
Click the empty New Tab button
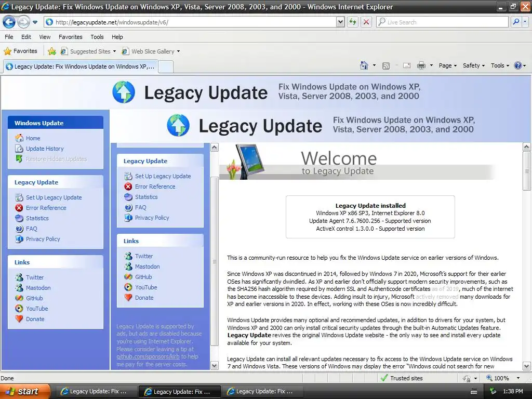166,66
